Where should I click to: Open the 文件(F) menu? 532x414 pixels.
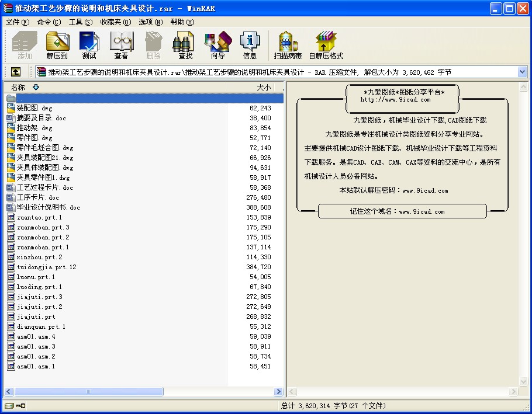point(18,22)
